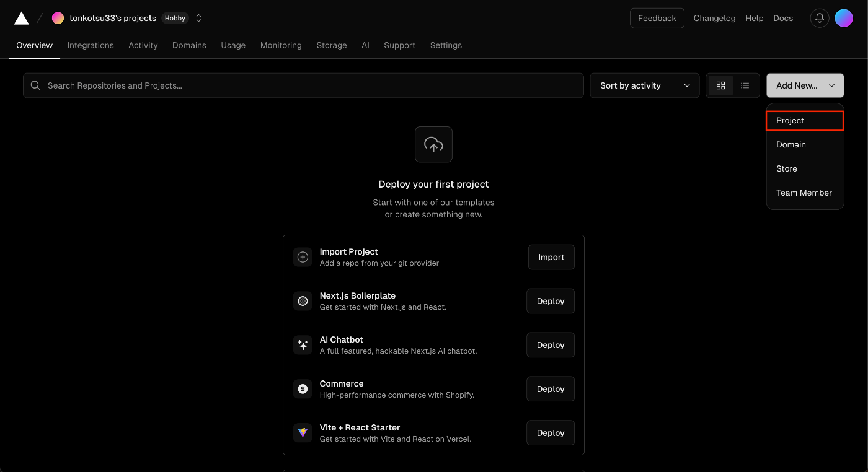
Task: Open the Help link
Action: click(755, 18)
